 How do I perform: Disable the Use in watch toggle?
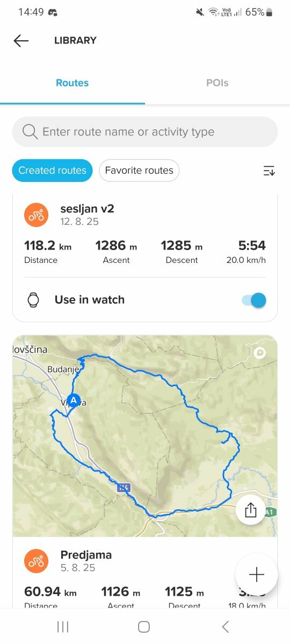click(x=254, y=300)
